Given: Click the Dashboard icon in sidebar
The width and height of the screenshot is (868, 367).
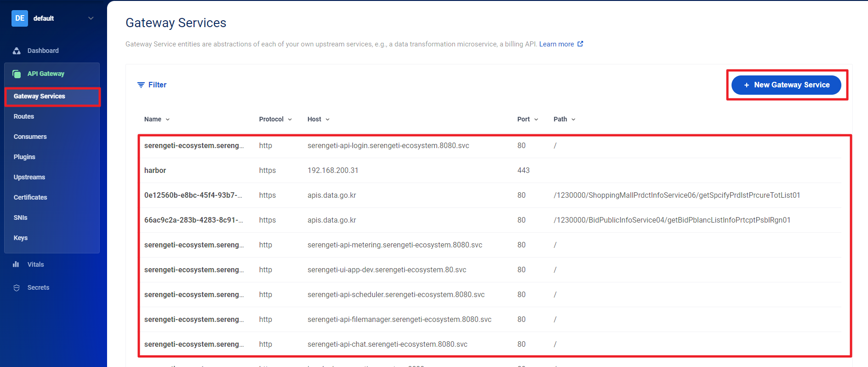Looking at the screenshot, I should click(x=17, y=51).
